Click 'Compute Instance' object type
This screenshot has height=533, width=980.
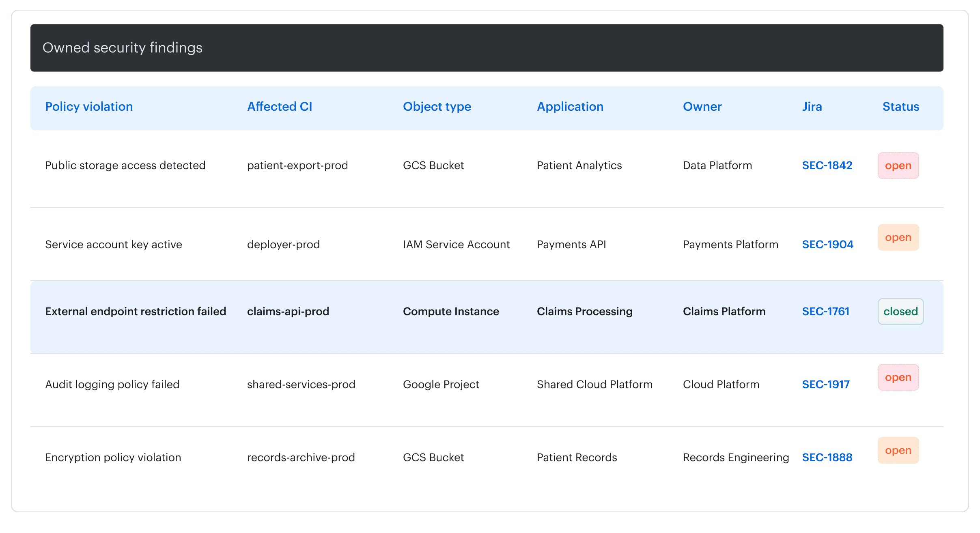click(451, 312)
